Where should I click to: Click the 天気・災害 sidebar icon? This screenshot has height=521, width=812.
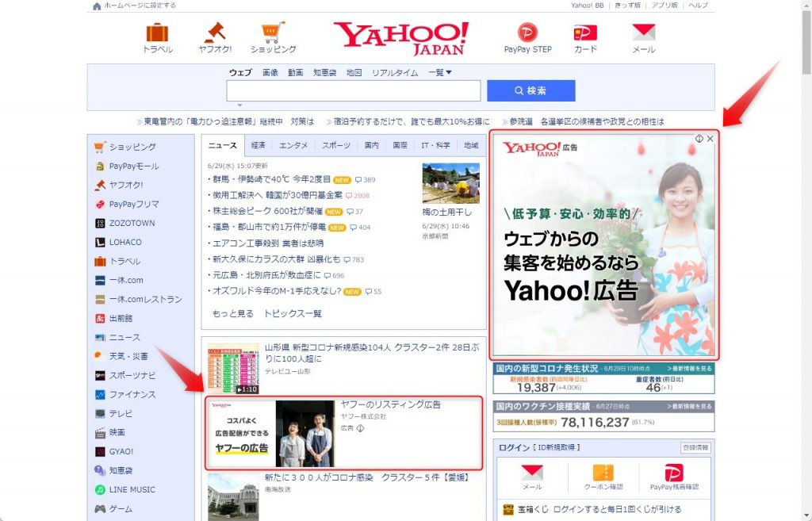98,356
